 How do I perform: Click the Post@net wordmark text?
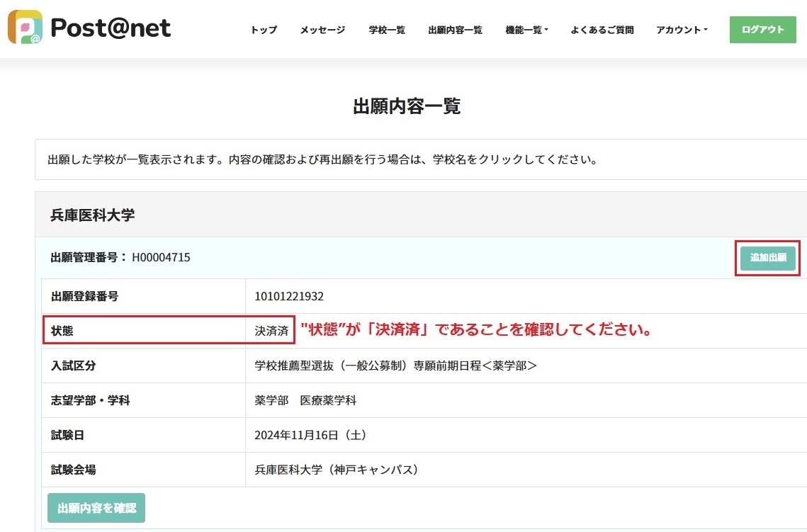pos(111,28)
